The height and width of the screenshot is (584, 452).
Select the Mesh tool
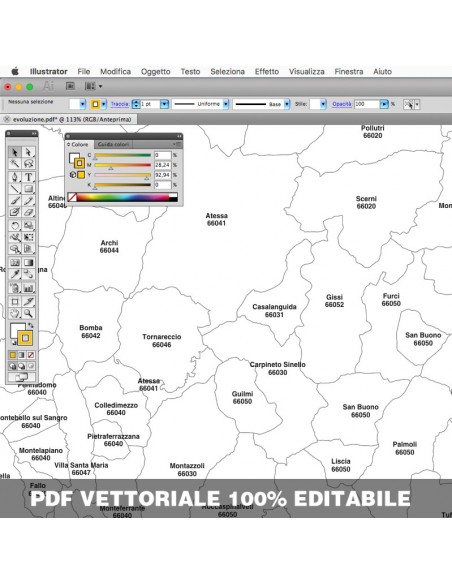[15, 263]
